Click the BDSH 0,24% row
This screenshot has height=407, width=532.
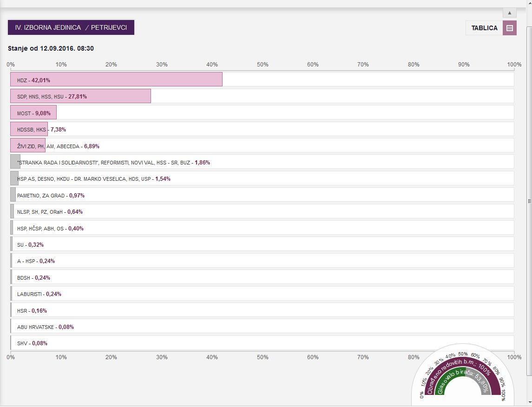click(x=33, y=278)
